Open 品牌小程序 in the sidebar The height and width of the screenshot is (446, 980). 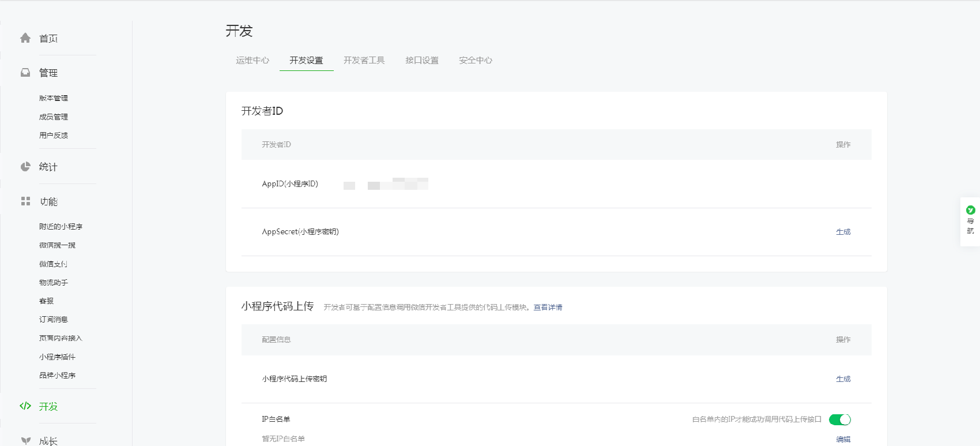57,375
